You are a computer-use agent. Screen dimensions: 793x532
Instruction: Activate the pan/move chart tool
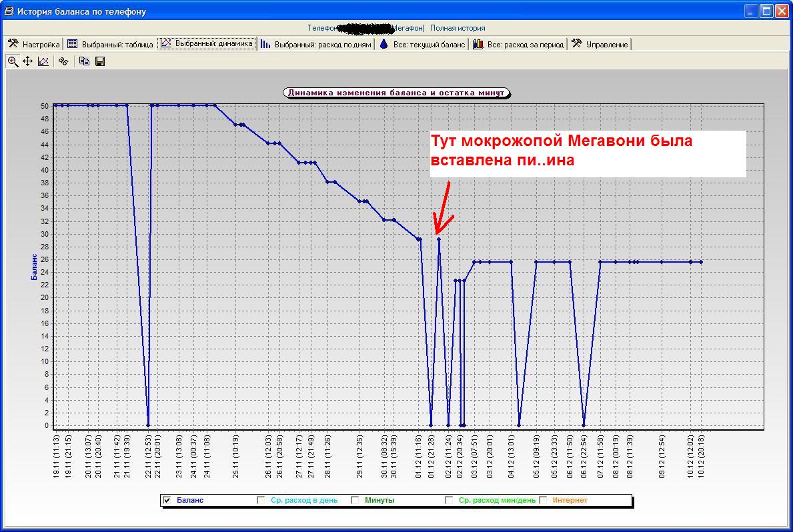coord(28,61)
